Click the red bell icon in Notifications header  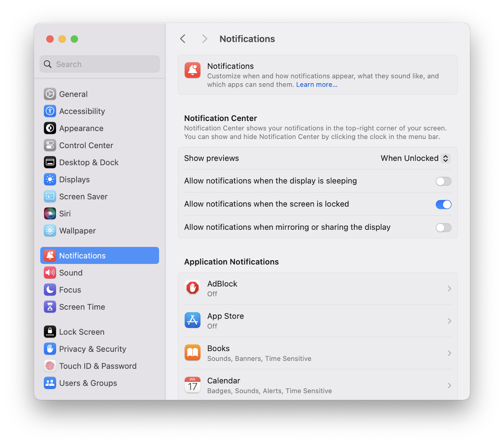192,70
